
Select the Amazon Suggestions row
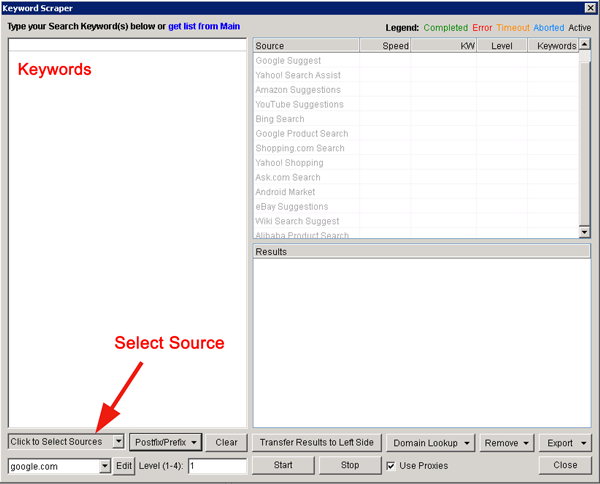click(416, 90)
